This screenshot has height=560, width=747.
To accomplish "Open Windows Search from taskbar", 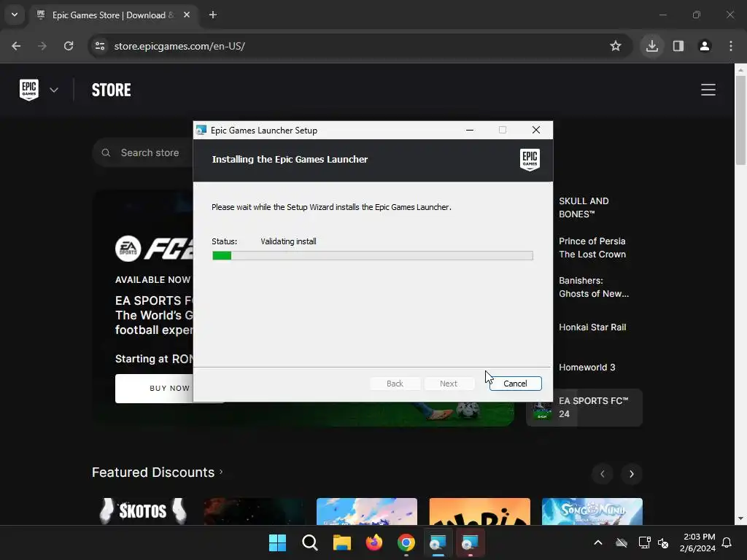I will [309, 542].
